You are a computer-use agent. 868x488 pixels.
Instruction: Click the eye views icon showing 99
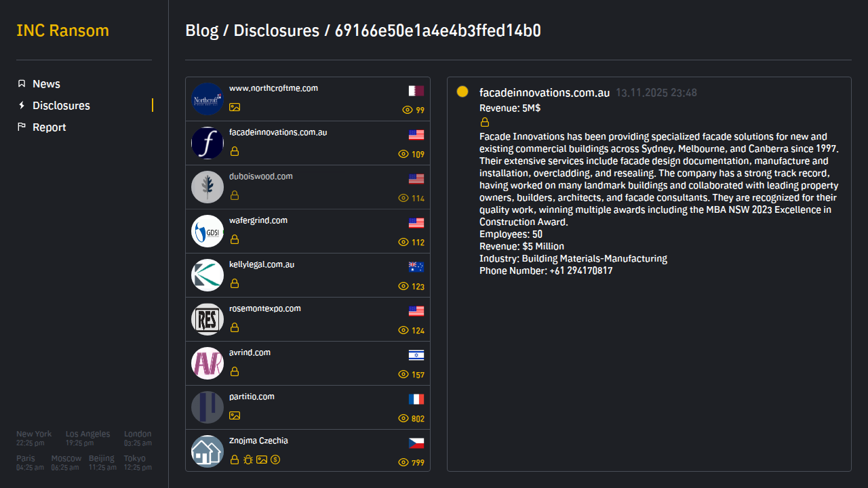[x=408, y=110]
